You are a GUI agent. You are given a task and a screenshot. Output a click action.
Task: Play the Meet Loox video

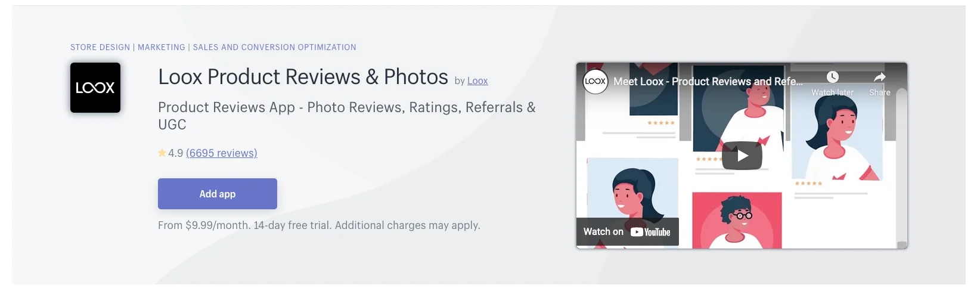coord(742,156)
